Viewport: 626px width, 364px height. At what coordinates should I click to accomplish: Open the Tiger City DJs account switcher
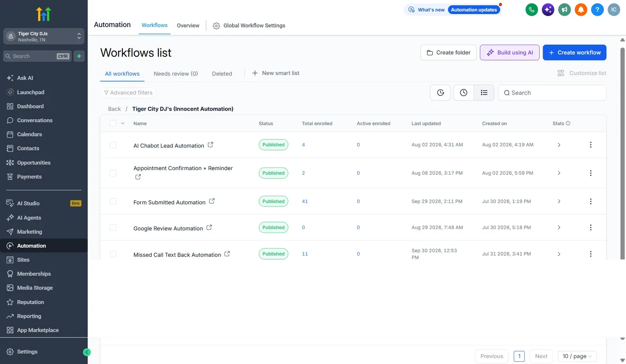pyautogui.click(x=44, y=36)
